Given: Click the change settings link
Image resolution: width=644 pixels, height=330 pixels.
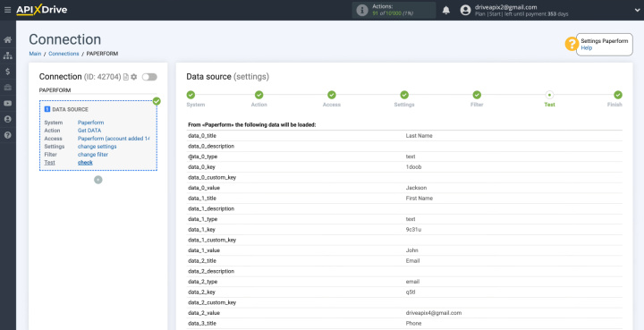Looking at the screenshot, I should [x=97, y=147].
